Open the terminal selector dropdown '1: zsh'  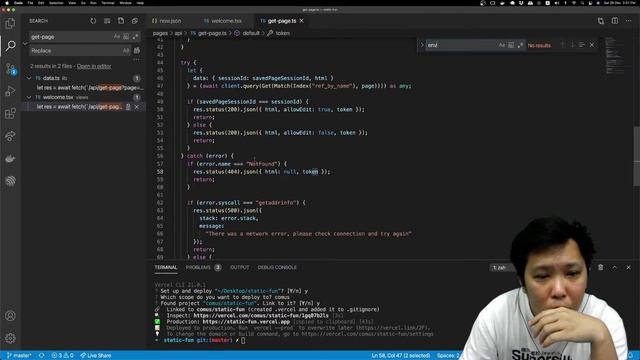tap(500, 267)
